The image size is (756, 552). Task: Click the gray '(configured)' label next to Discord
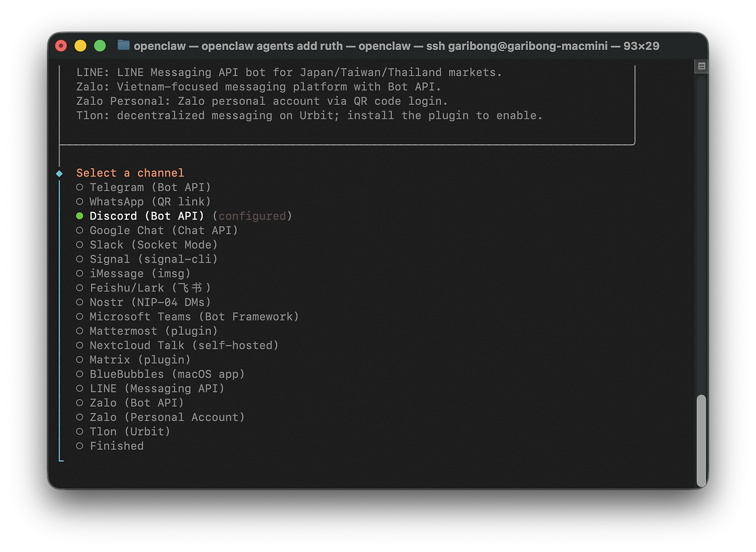point(252,216)
